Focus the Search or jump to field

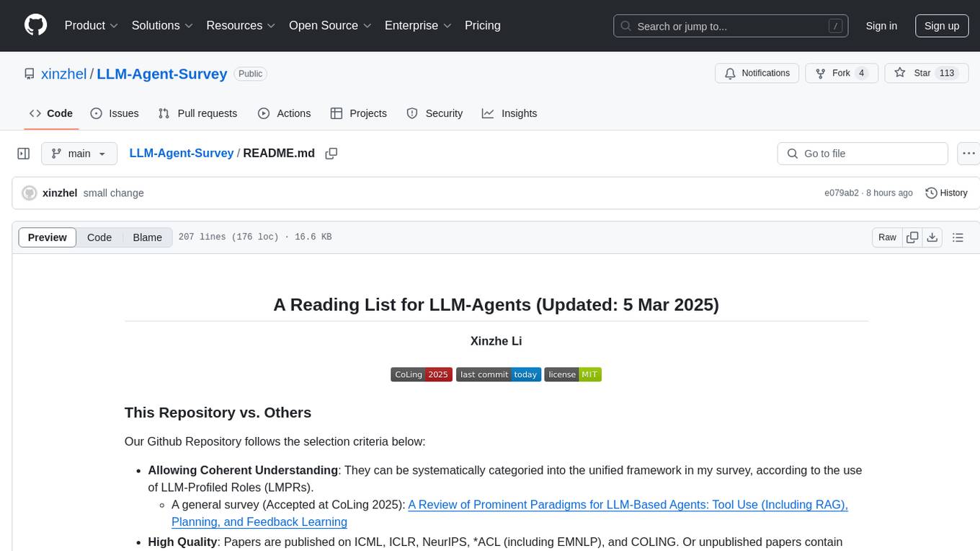tap(731, 26)
